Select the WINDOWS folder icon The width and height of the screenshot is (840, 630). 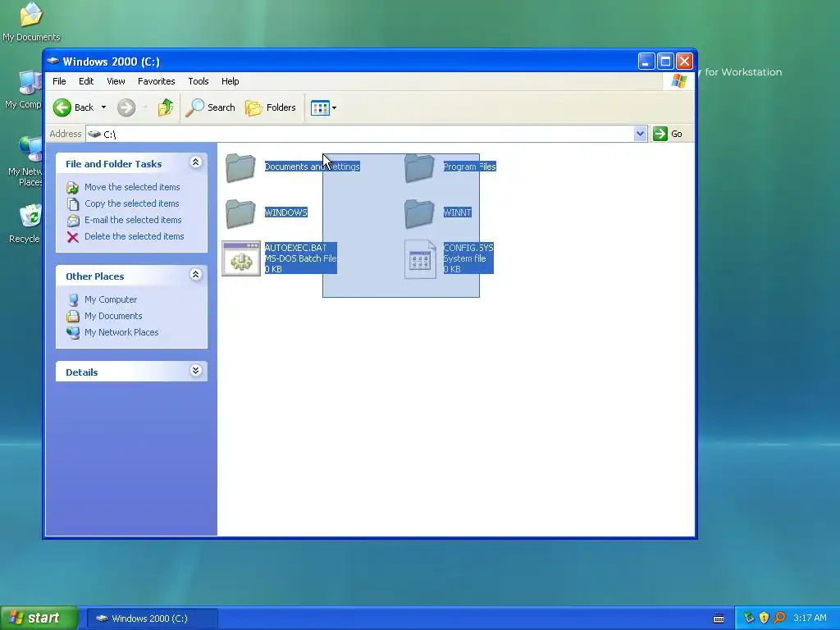(240, 213)
